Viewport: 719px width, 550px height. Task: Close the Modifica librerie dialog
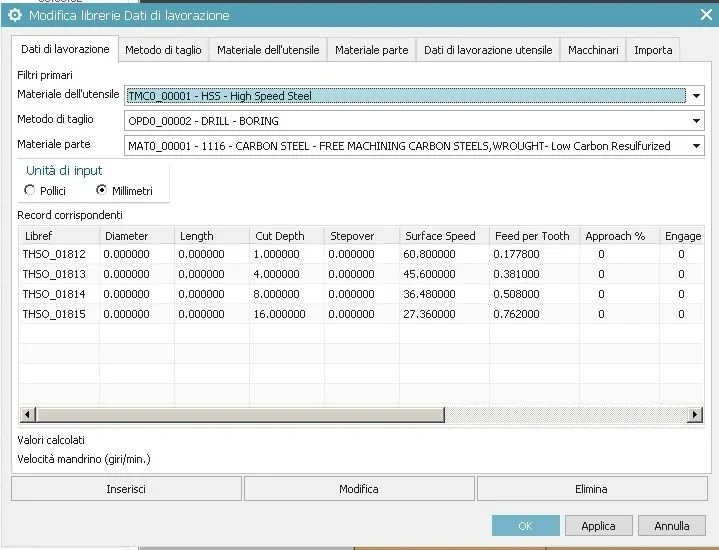[706, 15]
